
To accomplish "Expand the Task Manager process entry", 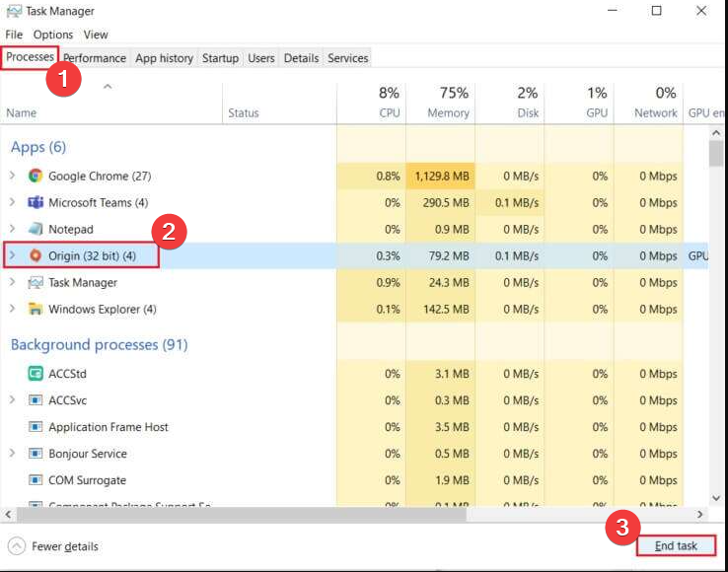I will tap(13, 282).
